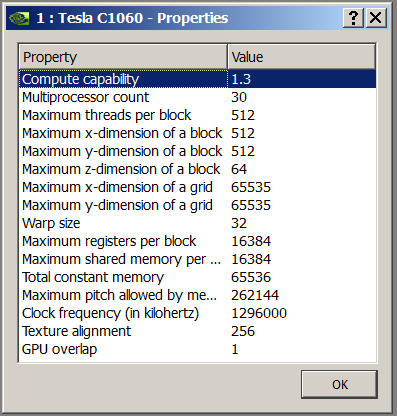Viewport: 397px width, 416px height.
Task: Select Maximum z-dimension of a block row
Action: pyautogui.click(x=198, y=169)
